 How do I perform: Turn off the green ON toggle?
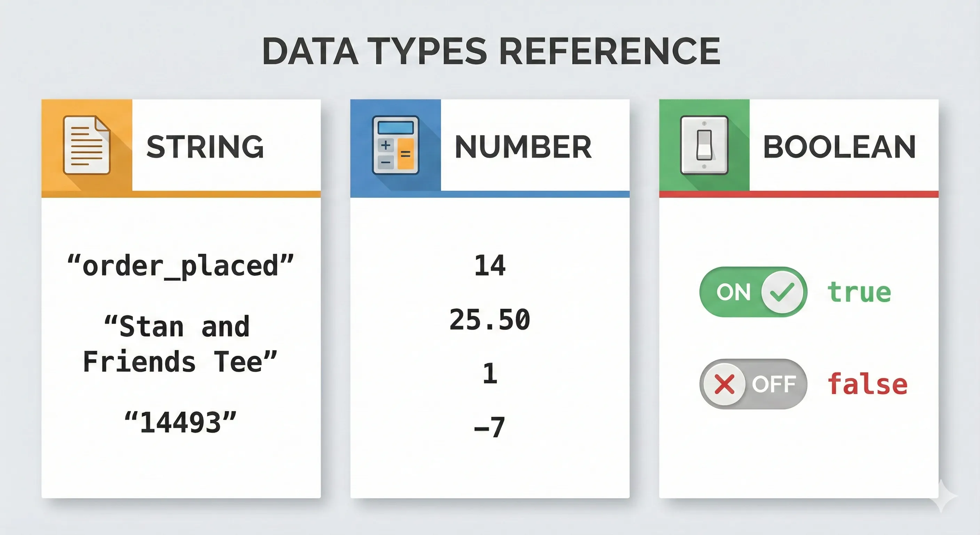pyautogui.click(x=752, y=292)
